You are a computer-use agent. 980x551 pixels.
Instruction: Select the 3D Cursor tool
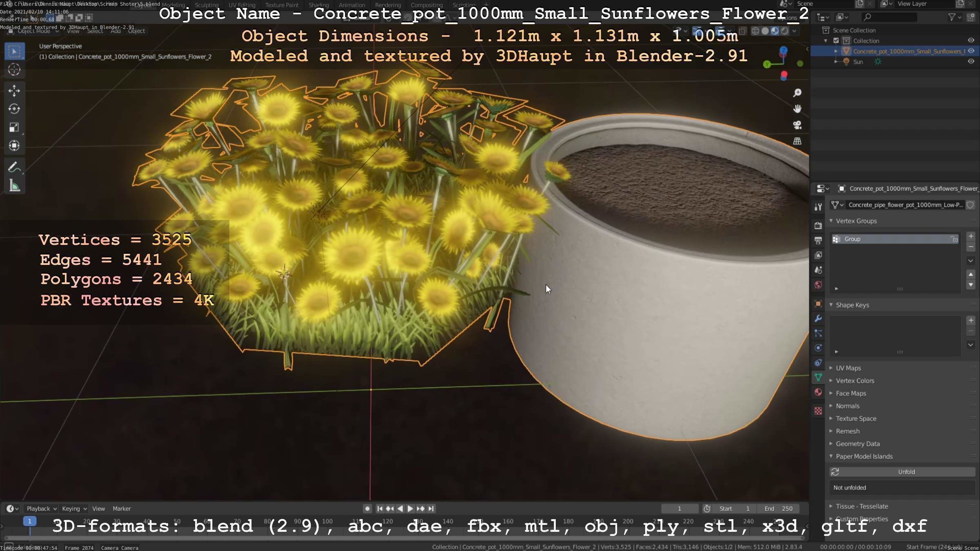pyautogui.click(x=14, y=70)
